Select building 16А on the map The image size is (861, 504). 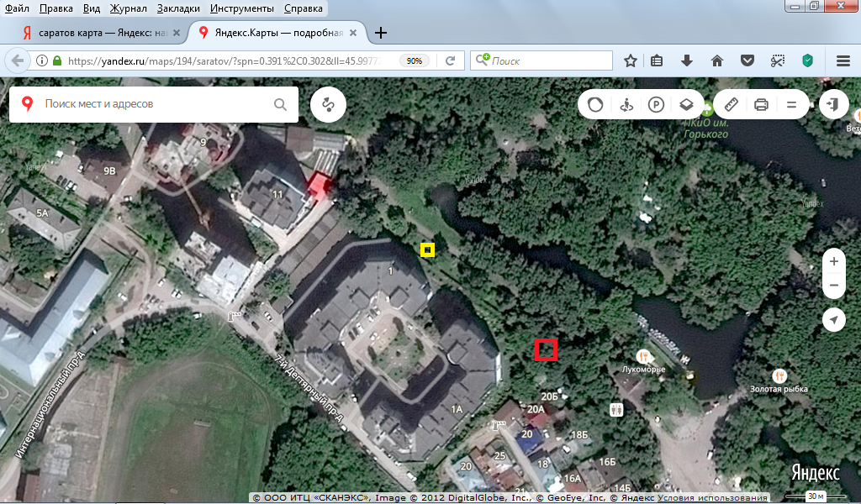click(572, 478)
